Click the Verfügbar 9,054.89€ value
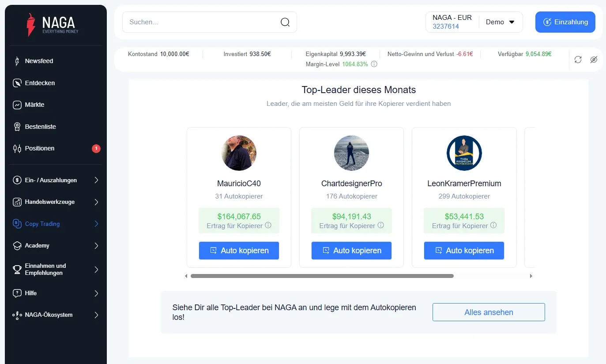The image size is (606, 364). pos(538,54)
